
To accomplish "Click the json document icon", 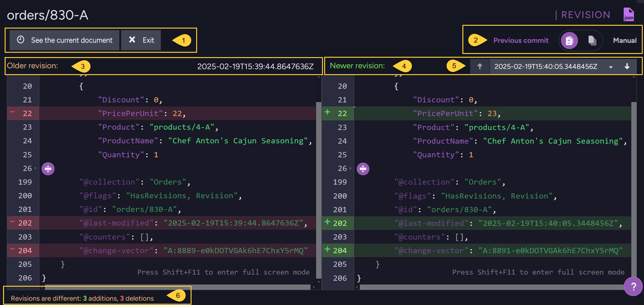I will tap(629, 15).
